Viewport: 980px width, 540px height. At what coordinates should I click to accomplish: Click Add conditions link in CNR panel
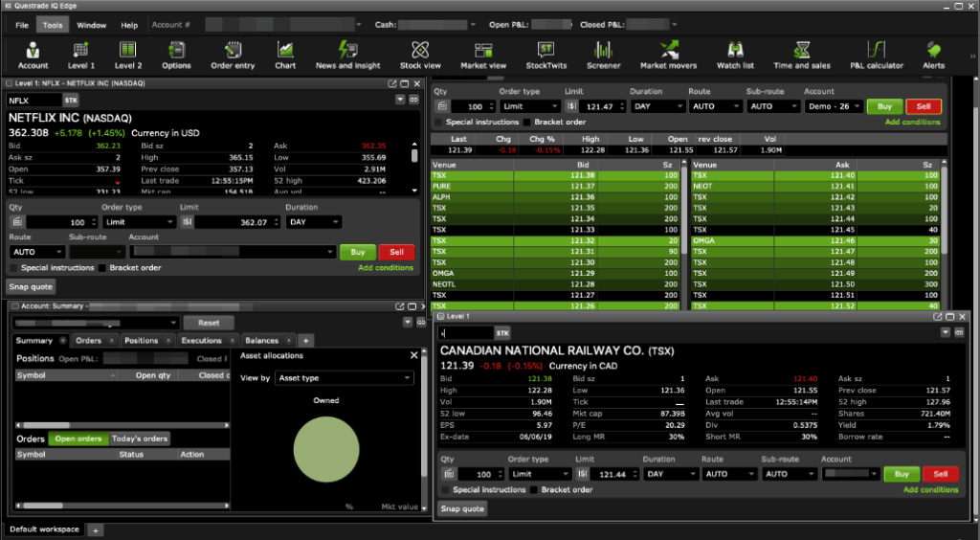coord(930,489)
